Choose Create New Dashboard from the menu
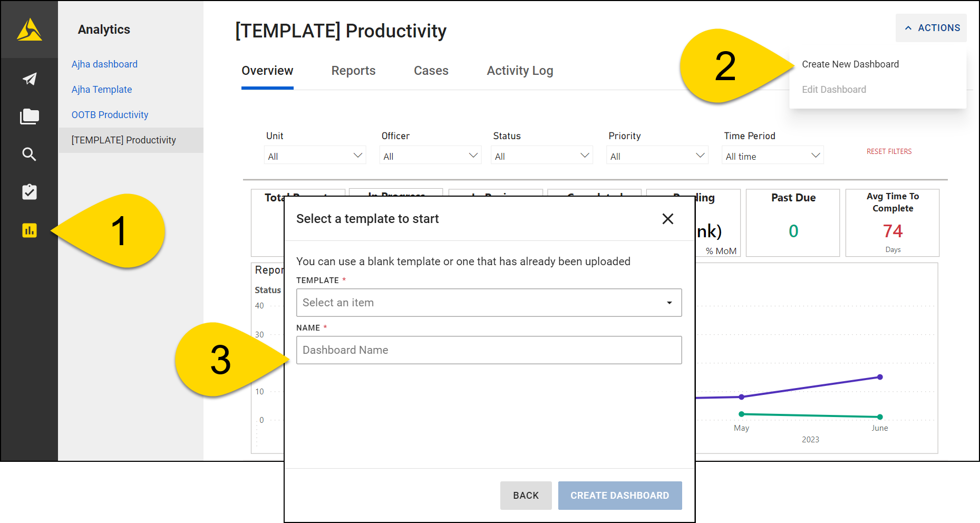 click(x=850, y=64)
